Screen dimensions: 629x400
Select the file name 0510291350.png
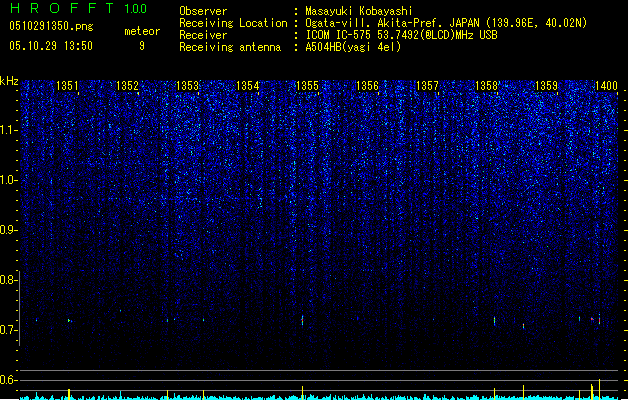click(51, 26)
